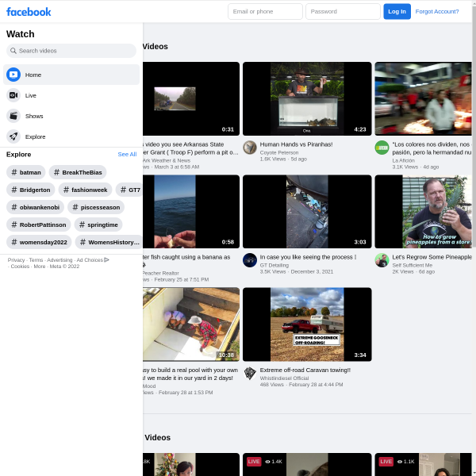The image size is (476, 476).
Task: Open the batman hashtag
Action: pyautogui.click(x=26, y=172)
